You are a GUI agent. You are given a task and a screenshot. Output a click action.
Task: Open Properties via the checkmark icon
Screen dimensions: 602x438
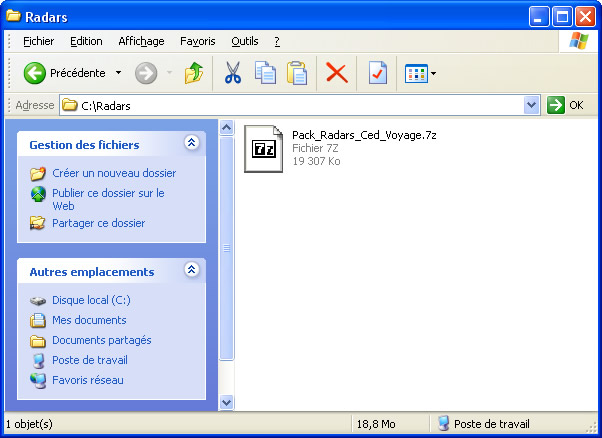tap(377, 73)
